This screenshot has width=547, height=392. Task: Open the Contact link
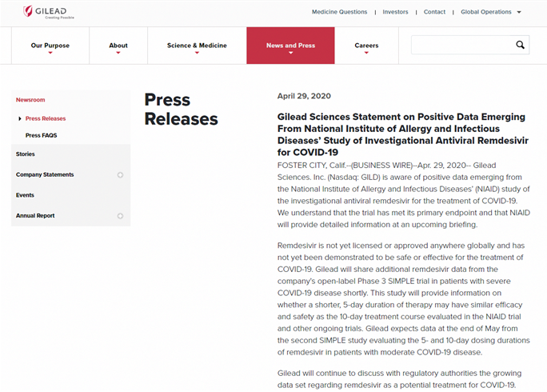(434, 12)
